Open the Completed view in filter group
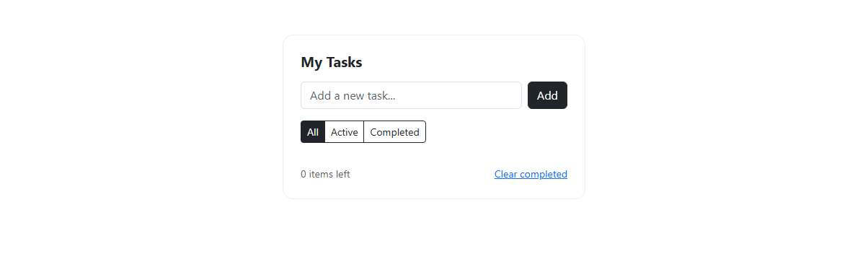Screen dimensions: 868x280 click(394, 132)
